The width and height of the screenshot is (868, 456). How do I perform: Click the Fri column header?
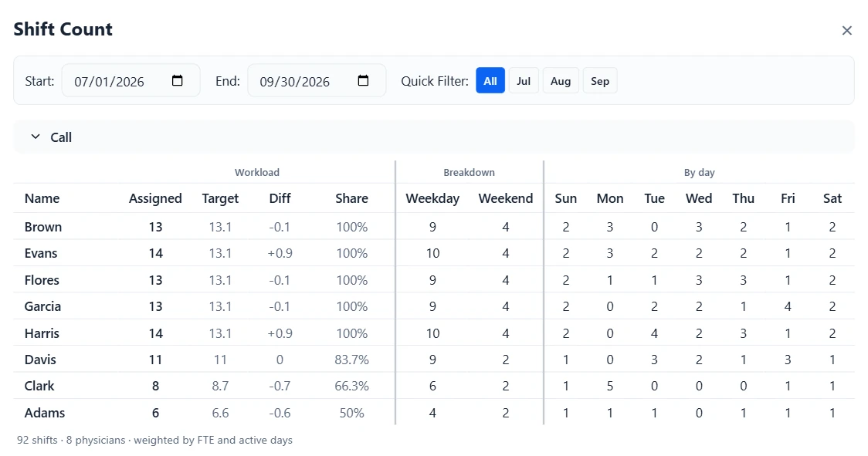(x=788, y=198)
